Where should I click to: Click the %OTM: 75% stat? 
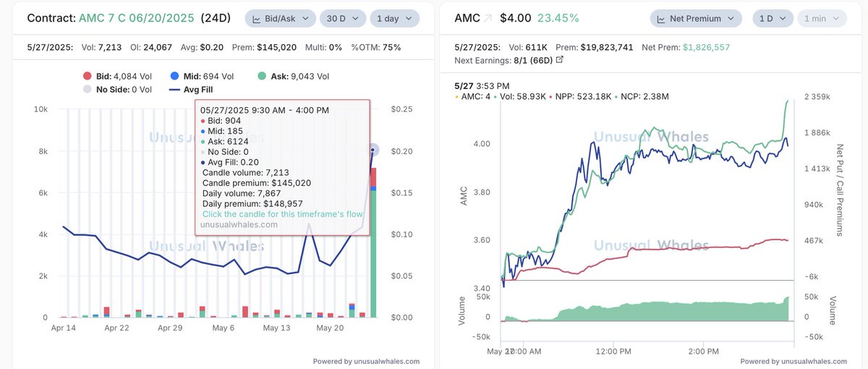[376, 47]
